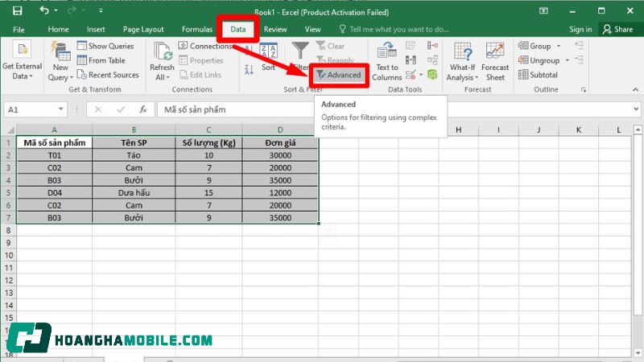Image resolution: width=644 pixels, height=362 pixels.
Task: Open the Name Box dropdown
Action: [61, 109]
